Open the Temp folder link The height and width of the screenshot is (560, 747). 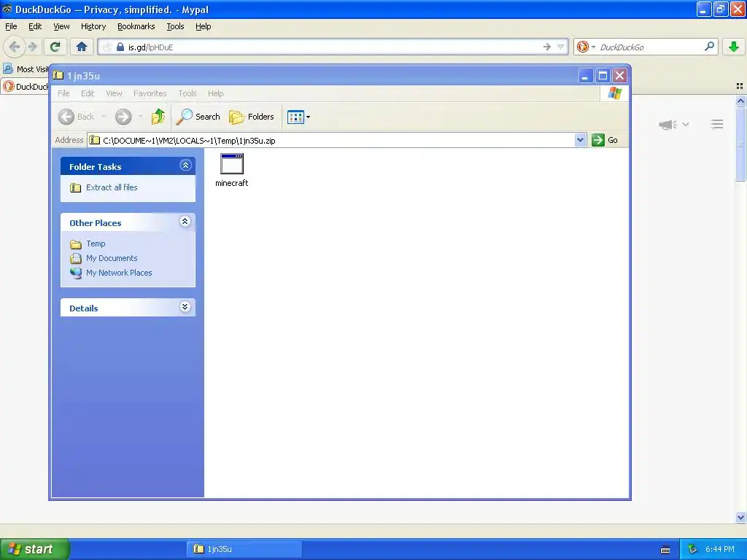[x=96, y=244]
